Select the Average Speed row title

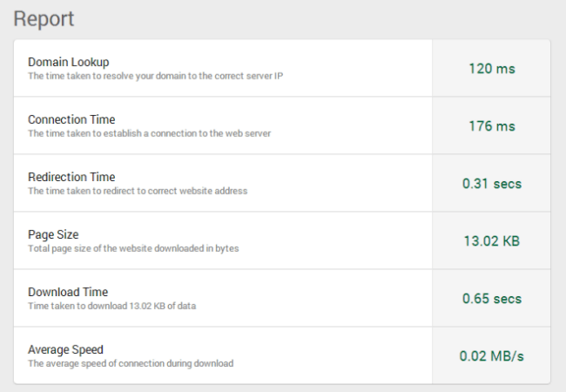[65, 349]
